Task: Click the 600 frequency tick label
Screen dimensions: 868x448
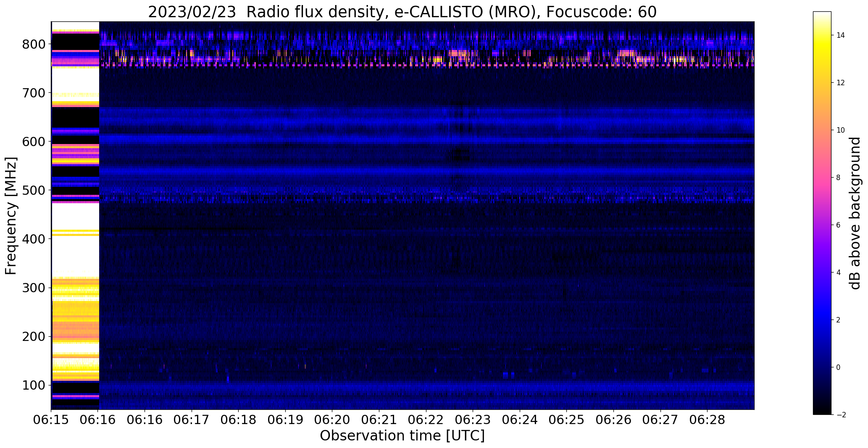Action: (x=34, y=141)
